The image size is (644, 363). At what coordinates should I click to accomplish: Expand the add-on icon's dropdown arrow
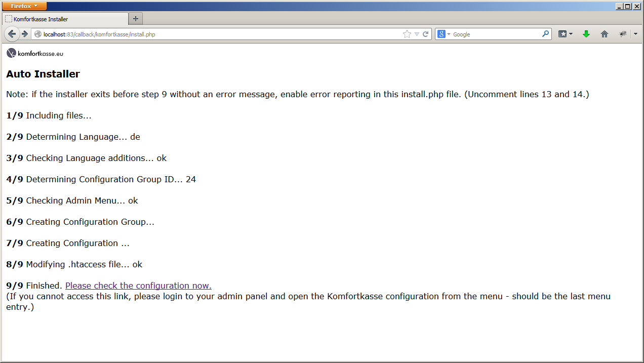(635, 34)
